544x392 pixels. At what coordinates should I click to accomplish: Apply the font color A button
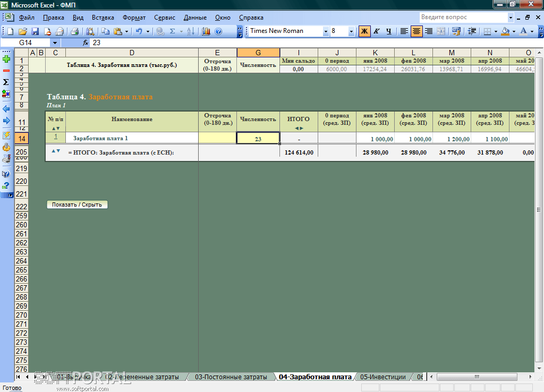click(x=523, y=31)
